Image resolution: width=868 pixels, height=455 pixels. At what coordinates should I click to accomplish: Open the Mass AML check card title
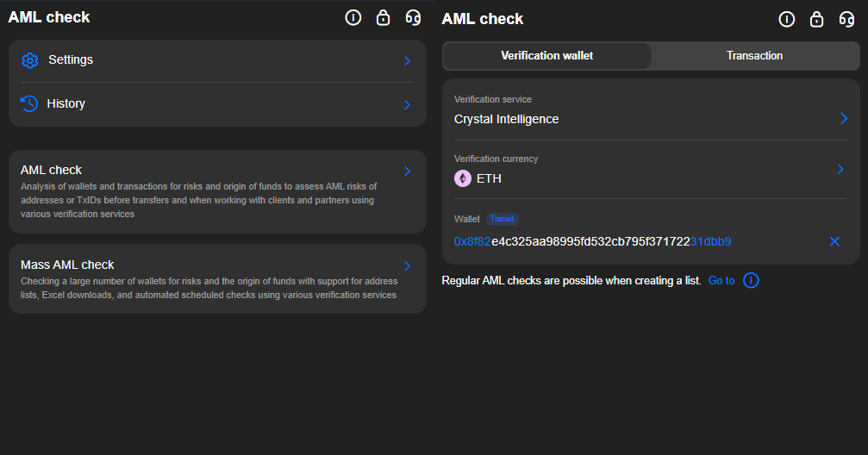67,265
